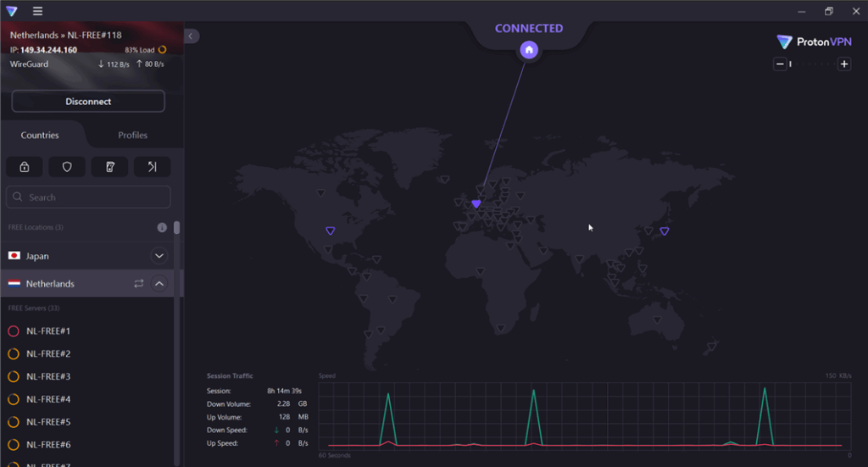Viewport: 868px width, 467px height.
Task: Click the Netherlands server marker on map
Action: pos(476,204)
